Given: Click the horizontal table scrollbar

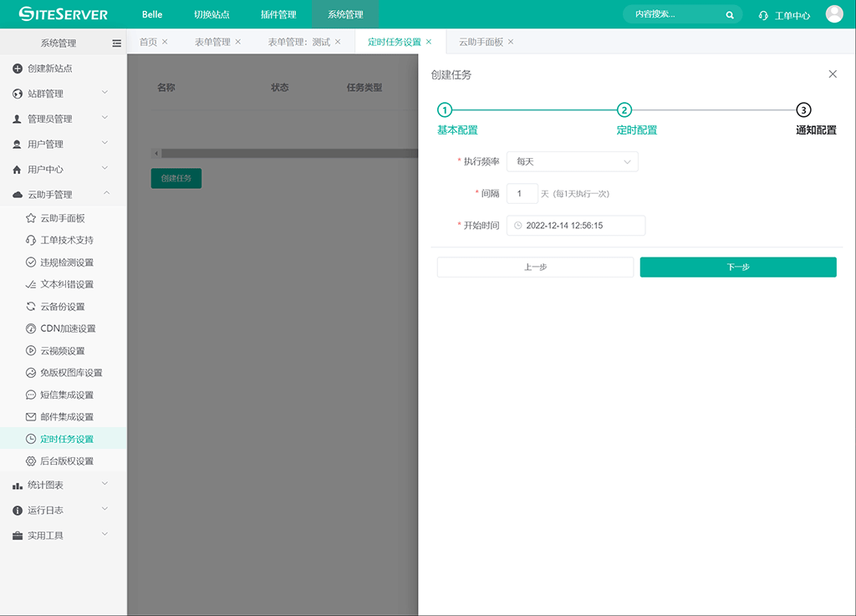Looking at the screenshot, I should tap(284, 154).
